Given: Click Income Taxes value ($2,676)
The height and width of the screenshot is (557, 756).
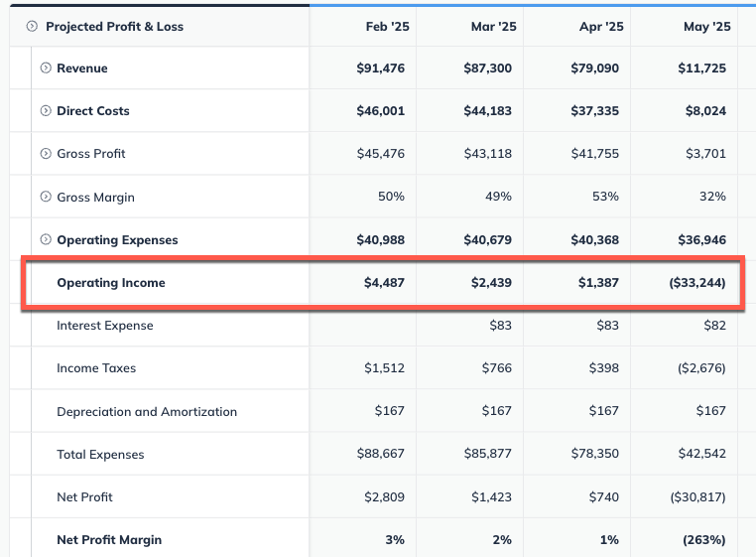Looking at the screenshot, I should point(701,368).
